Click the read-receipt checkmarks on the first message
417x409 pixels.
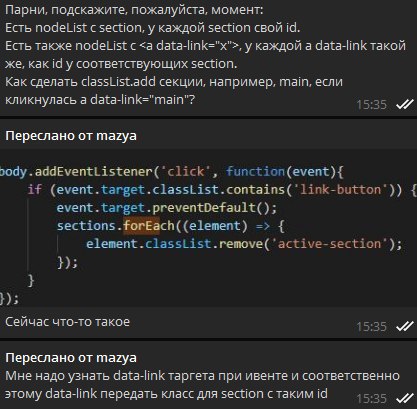[405, 105]
